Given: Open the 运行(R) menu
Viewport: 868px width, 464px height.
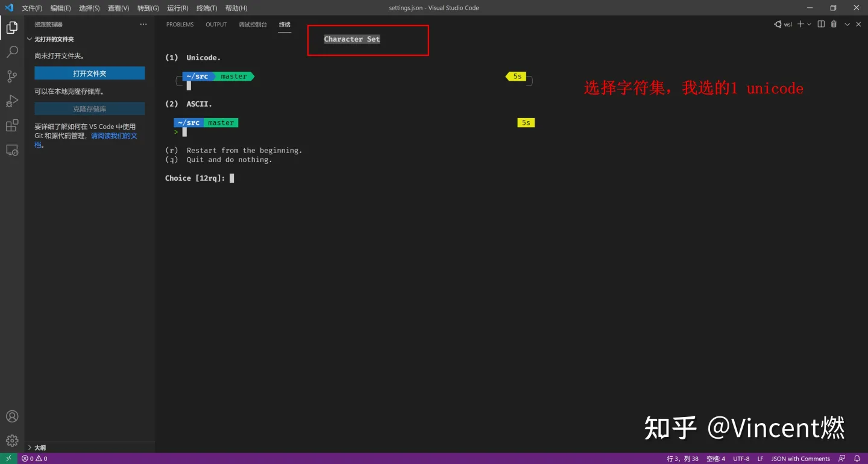Looking at the screenshot, I should tap(177, 8).
